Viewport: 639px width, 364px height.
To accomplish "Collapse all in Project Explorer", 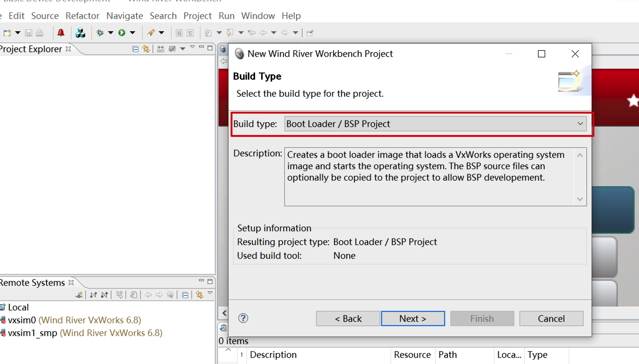I will coord(135,49).
